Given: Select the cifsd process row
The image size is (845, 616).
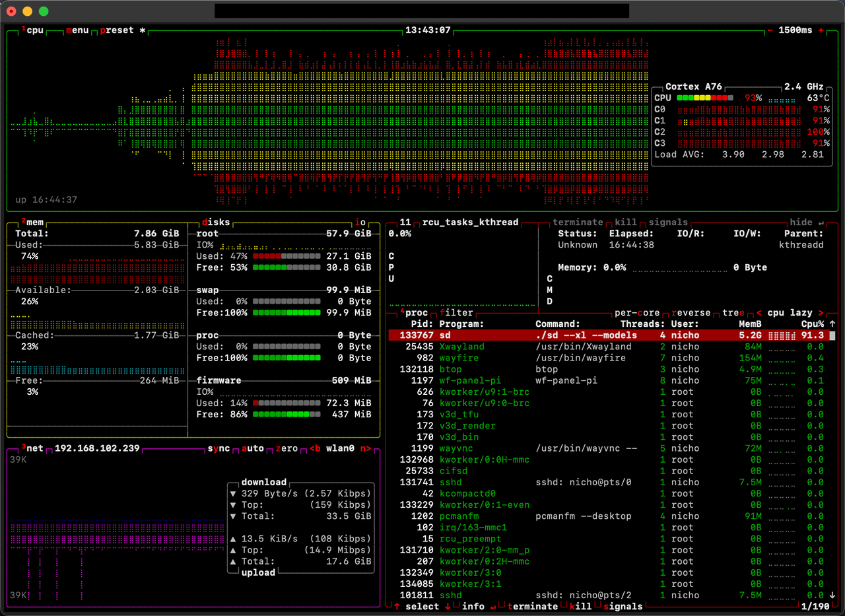Looking at the screenshot, I should click(x=609, y=471).
